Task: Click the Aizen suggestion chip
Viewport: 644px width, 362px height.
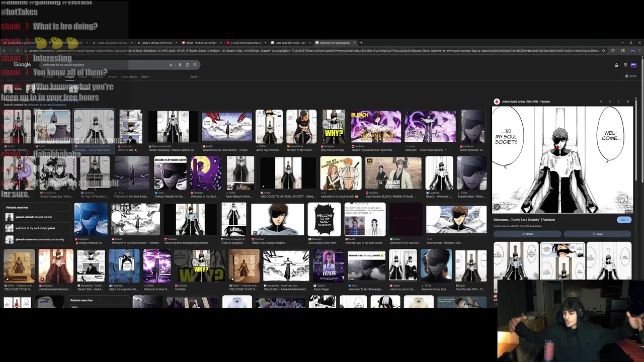Action: coord(13,88)
